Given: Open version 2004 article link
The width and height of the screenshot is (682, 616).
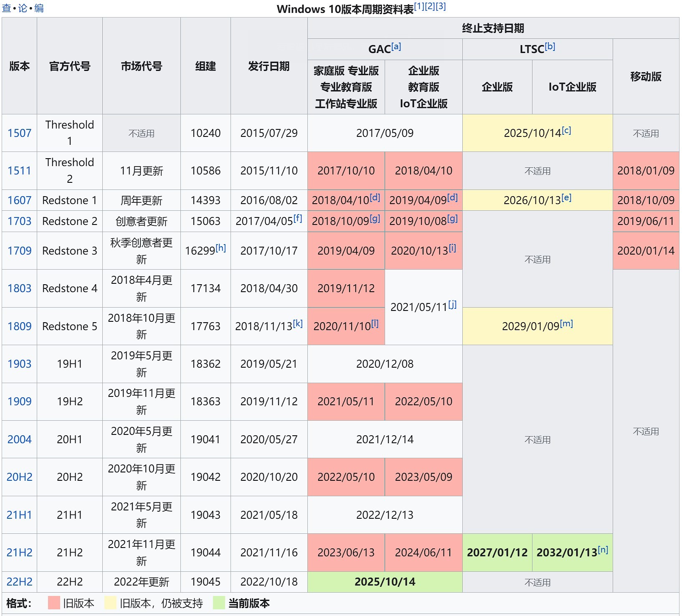Looking at the screenshot, I should (19, 439).
